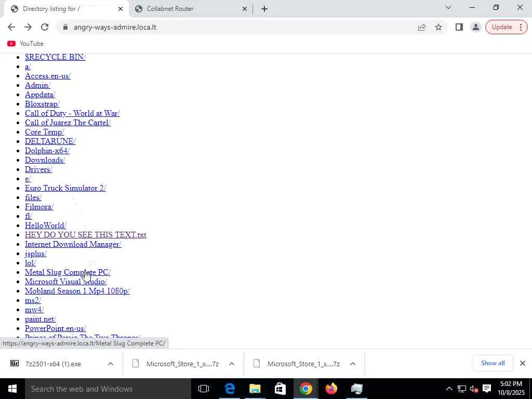Image resolution: width=532 pixels, height=399 pixels.
Task: Bookmark this page with the star icon
Action: tap(438, 27)
